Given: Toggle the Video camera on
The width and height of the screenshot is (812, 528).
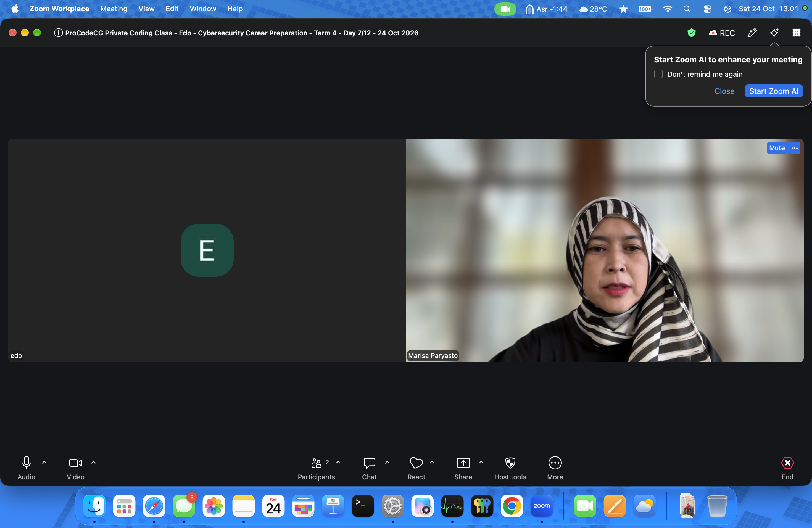Looking at the screenshot, I should point(75,463).
